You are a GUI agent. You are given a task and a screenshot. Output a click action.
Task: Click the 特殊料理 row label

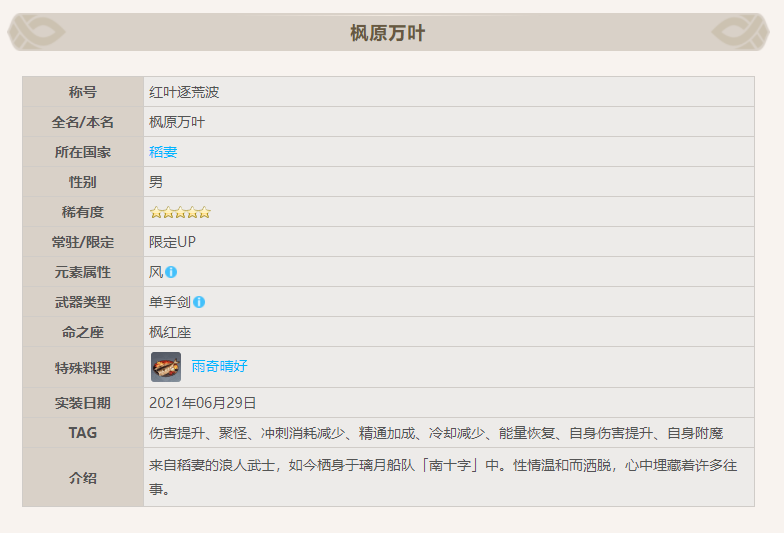[x=83, y=367]
